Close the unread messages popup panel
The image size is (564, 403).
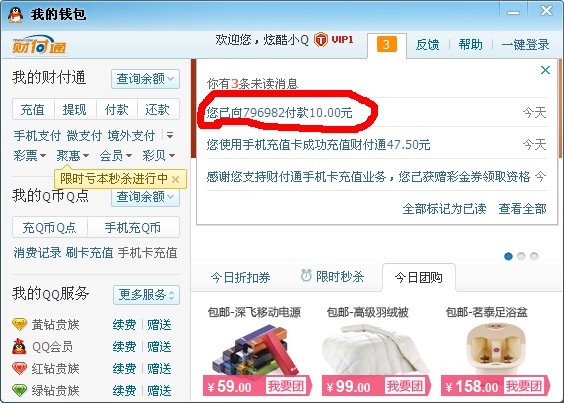pos(545,70)
